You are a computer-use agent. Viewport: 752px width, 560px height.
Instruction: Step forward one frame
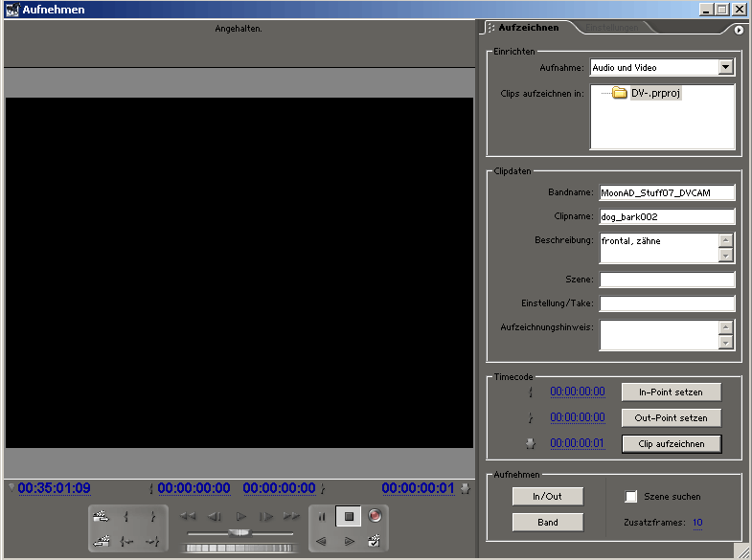[265, 516]
